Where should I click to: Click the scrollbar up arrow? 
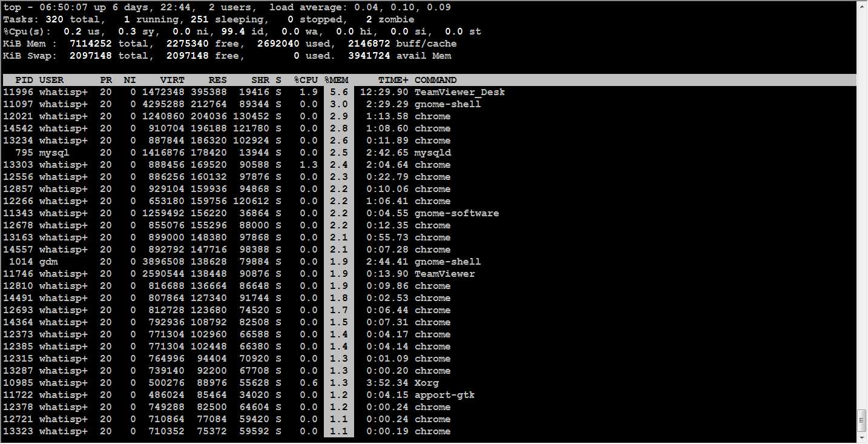tap(862, 7)
